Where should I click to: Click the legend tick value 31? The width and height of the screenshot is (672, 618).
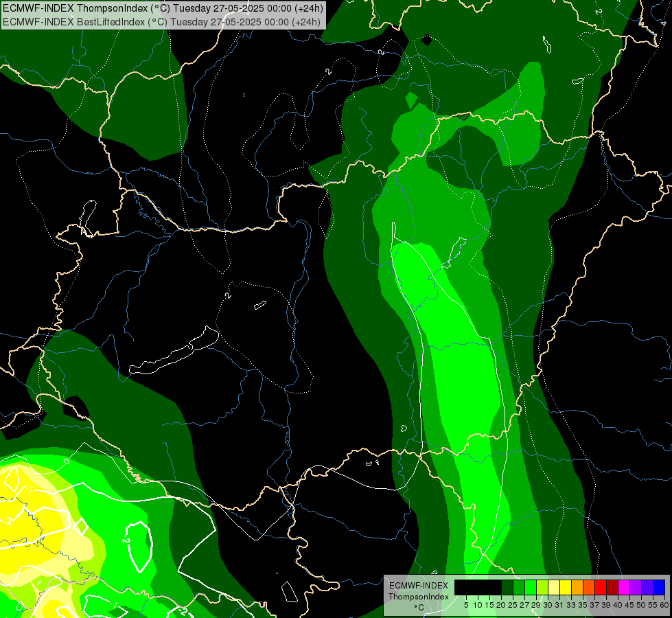point(559,605)
